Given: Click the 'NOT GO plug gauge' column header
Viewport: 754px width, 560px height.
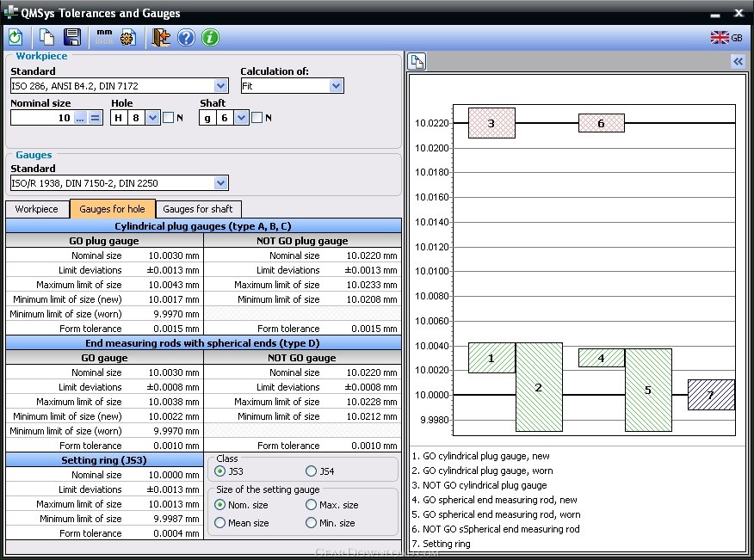Looking at the screenshot, I should point(302,241).
